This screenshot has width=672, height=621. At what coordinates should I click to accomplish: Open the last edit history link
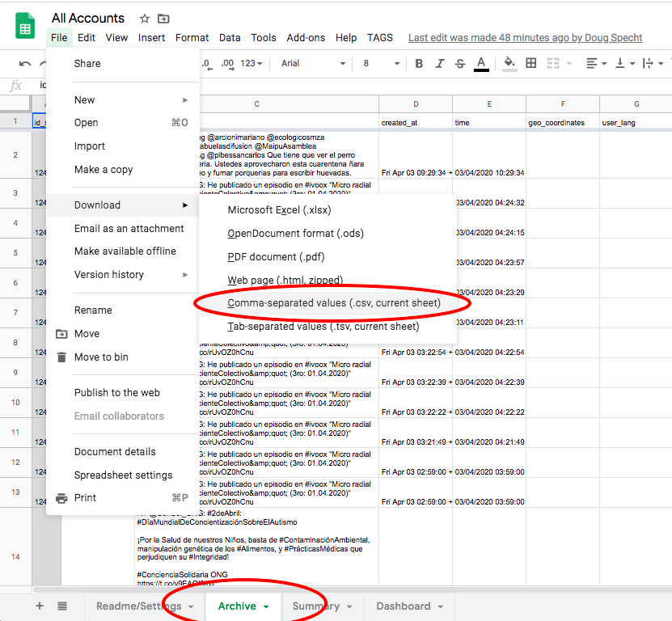(x=525, y=38)
